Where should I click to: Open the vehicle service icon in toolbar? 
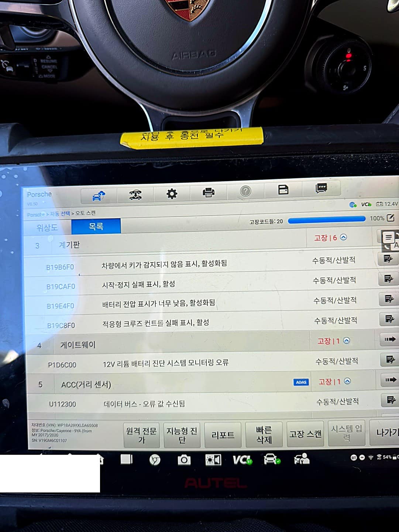click(x=135, y=194)
